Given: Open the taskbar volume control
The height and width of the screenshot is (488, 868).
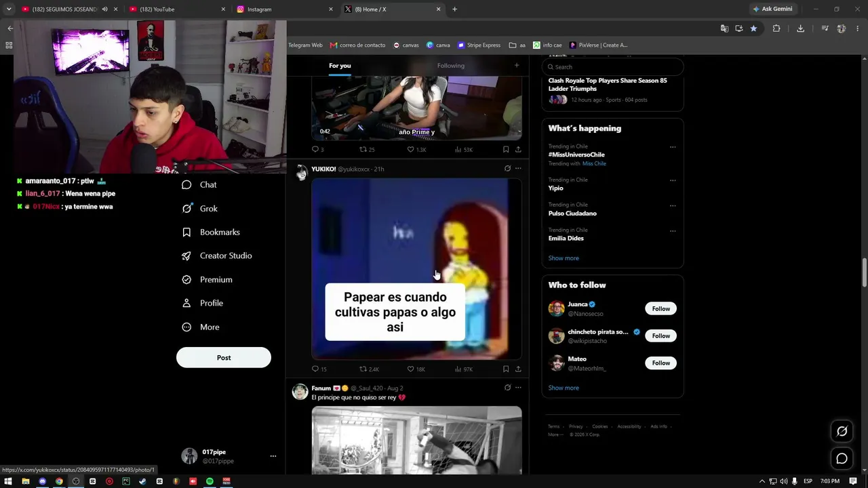Looking at the screenshot, I should [784, 481].
